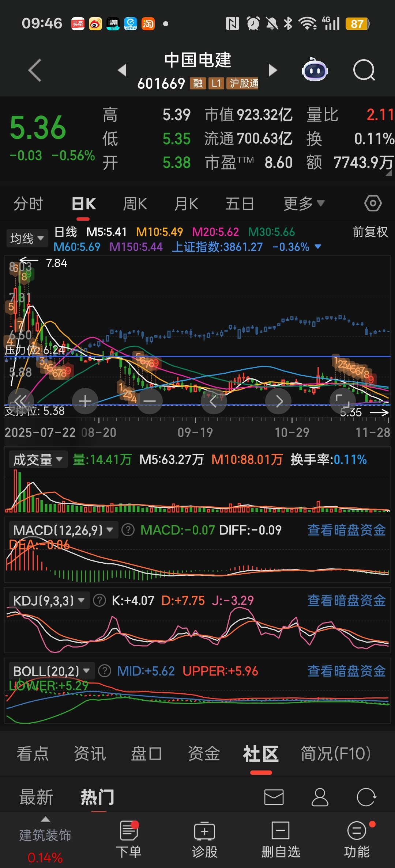This screenshot has width=395, height=868.
Task: Show 热门 community posts
Action: point(97,797)
